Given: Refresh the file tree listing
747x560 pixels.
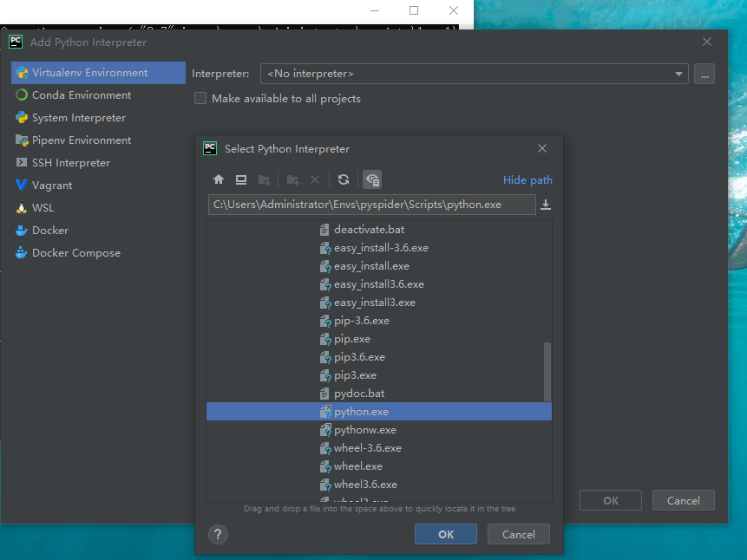Looking at the screenshot, I should point(344,179).
